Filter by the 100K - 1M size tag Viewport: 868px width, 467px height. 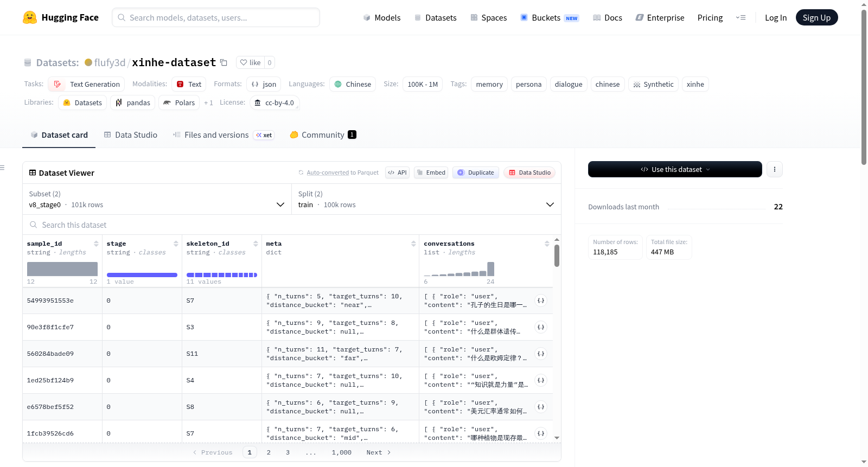[x=423, y=84]
